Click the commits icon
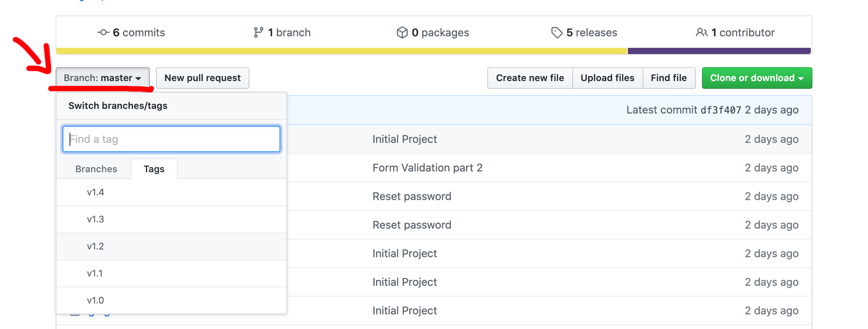Viewport: 868px width, 329px height. pos(103,32)
